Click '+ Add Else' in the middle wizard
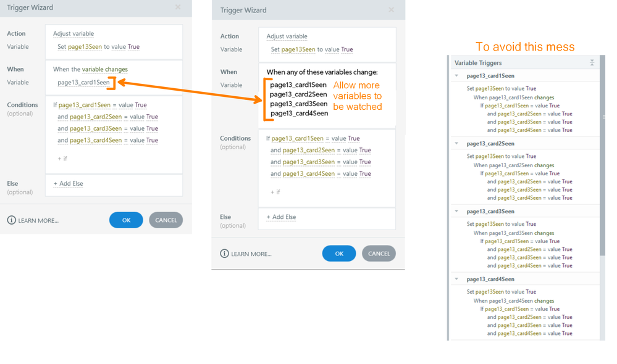This screenshot has width=617, height=364. click(281, 217)
